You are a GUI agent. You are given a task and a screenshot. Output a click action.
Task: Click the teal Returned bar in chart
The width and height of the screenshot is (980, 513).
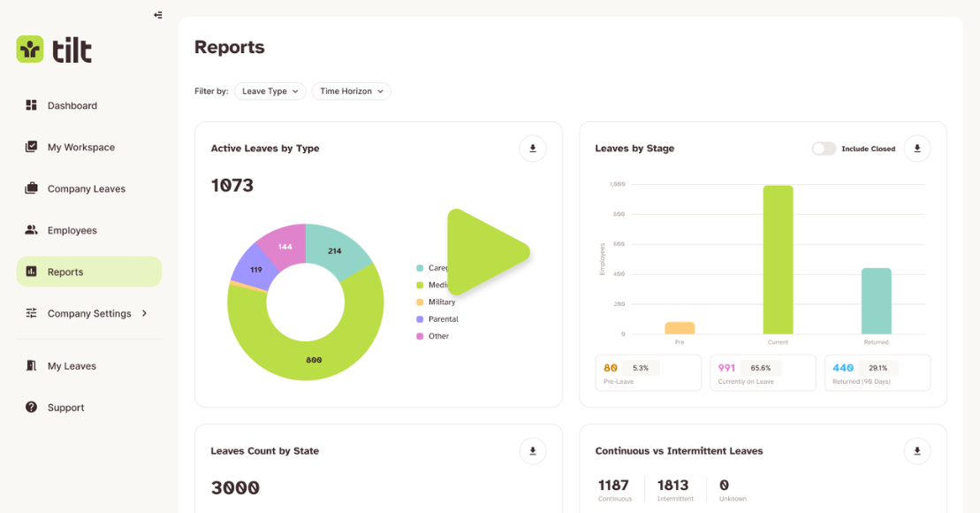877,301
